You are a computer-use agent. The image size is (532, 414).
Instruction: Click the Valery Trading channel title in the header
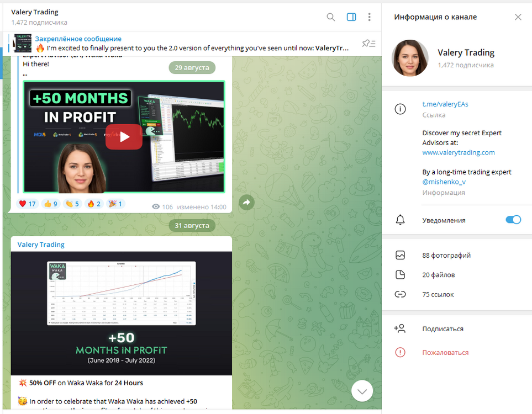[x=35, y=12]
